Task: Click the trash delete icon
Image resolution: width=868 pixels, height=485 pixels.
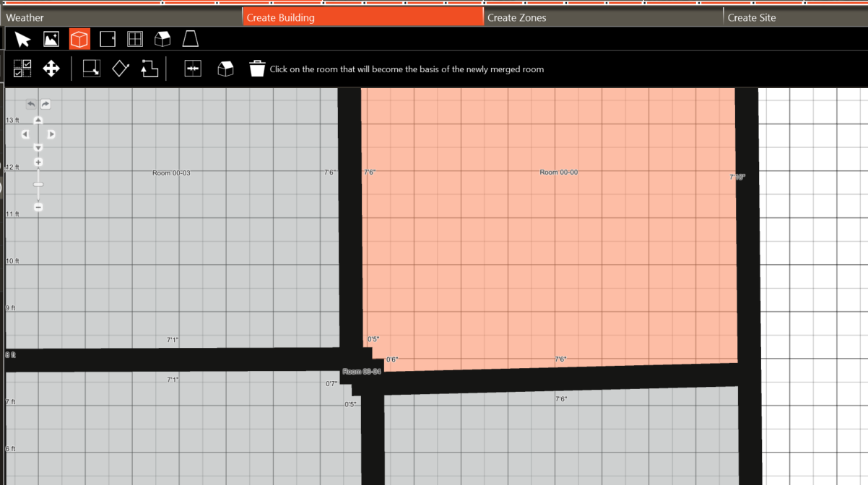Action: [257, 69]
